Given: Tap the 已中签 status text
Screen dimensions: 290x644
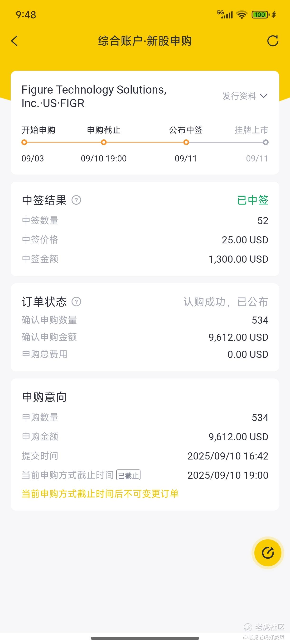Looking at the screenshot, I should 252,200.
